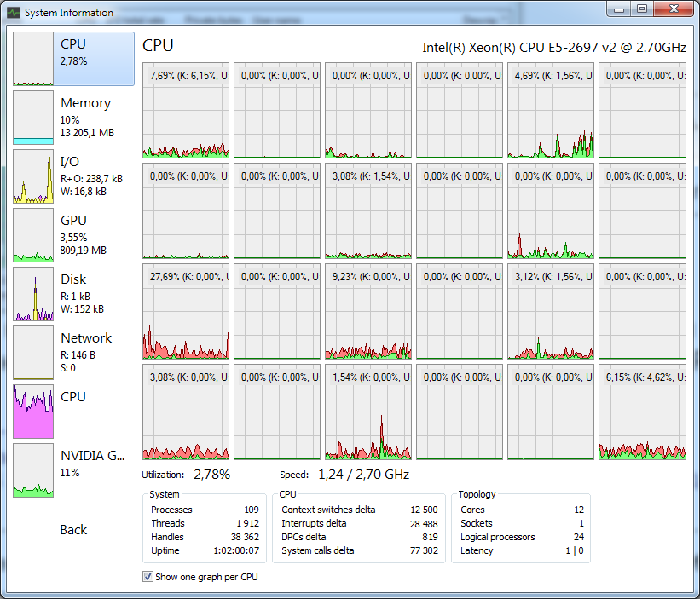This screenshot has width=700, height=599.
Task: Click the 6,15% CPU core graph
Action: point(642,412)
